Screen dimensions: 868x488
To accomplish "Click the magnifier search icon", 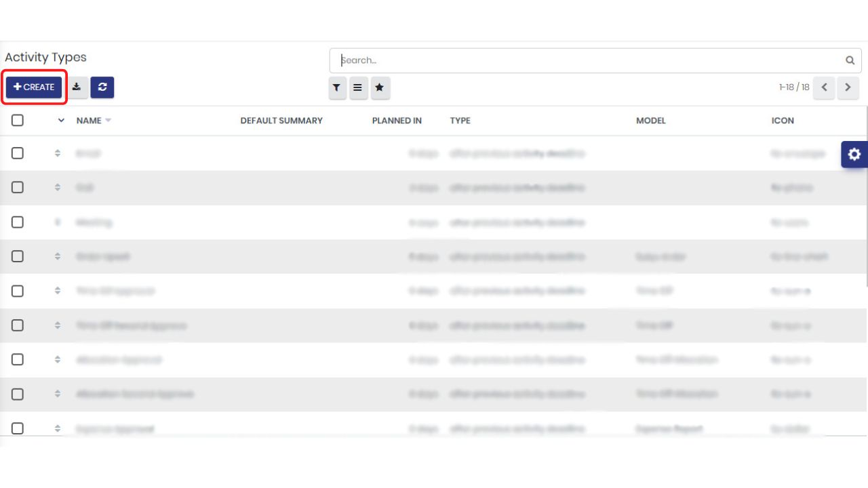I will pos(850,60).
